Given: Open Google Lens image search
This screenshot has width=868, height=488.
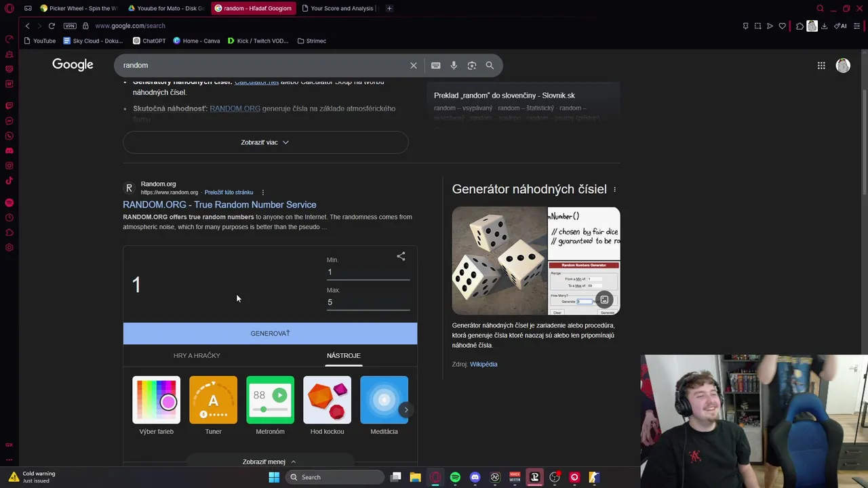Looking at the screenshot, I should pos(472,65).
